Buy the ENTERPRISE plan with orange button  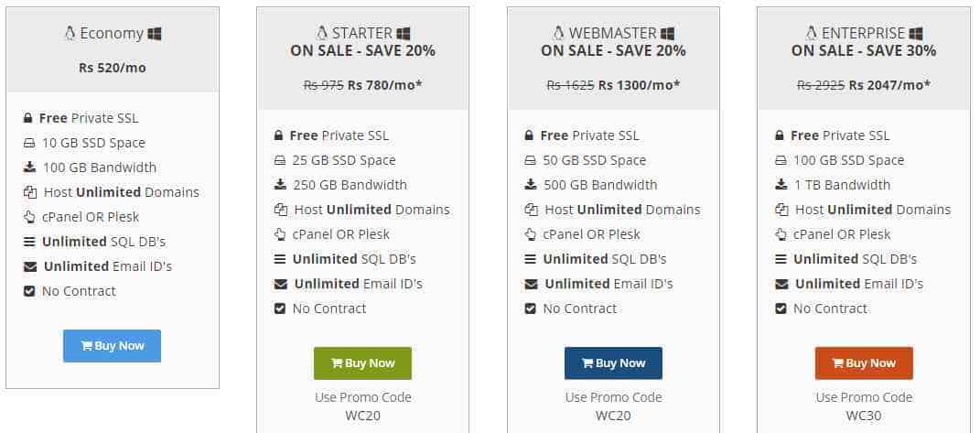[864, 363]
